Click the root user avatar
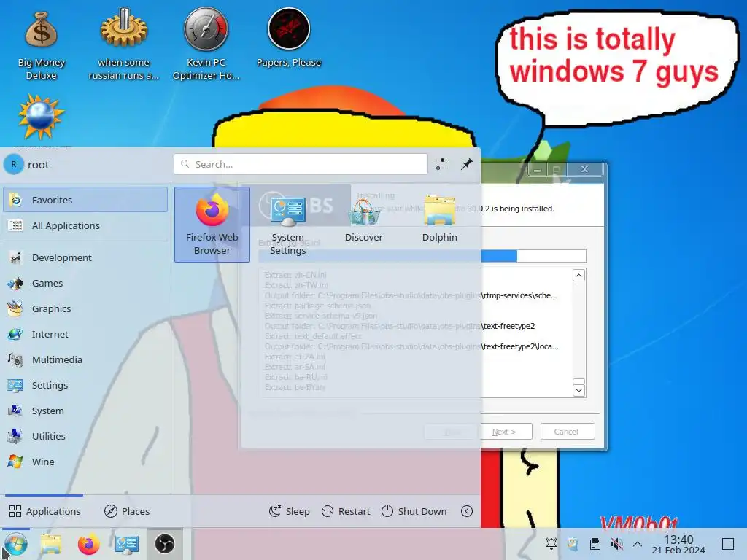 click(14, 164)
